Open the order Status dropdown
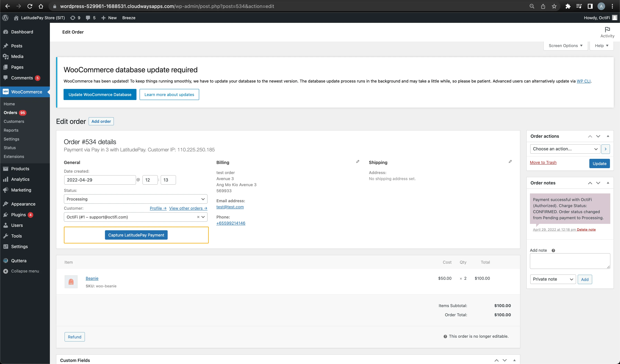The image size is (620, 364). [x=136, y=199]
